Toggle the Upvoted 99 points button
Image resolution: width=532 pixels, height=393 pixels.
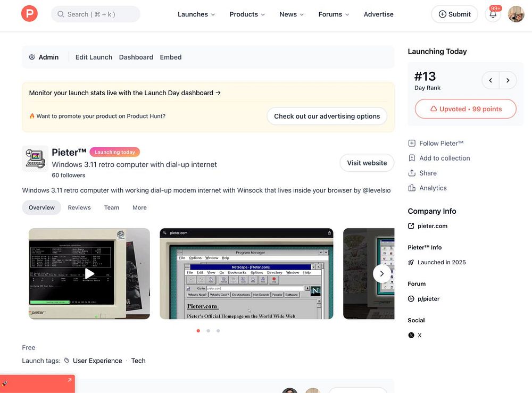point(465,109)
